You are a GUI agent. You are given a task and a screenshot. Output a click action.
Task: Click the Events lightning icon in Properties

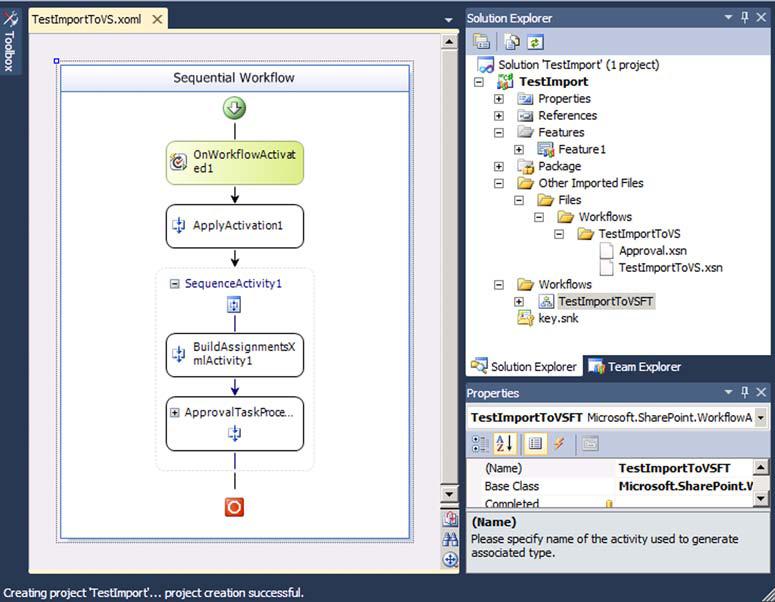click(x=560, y=443)
